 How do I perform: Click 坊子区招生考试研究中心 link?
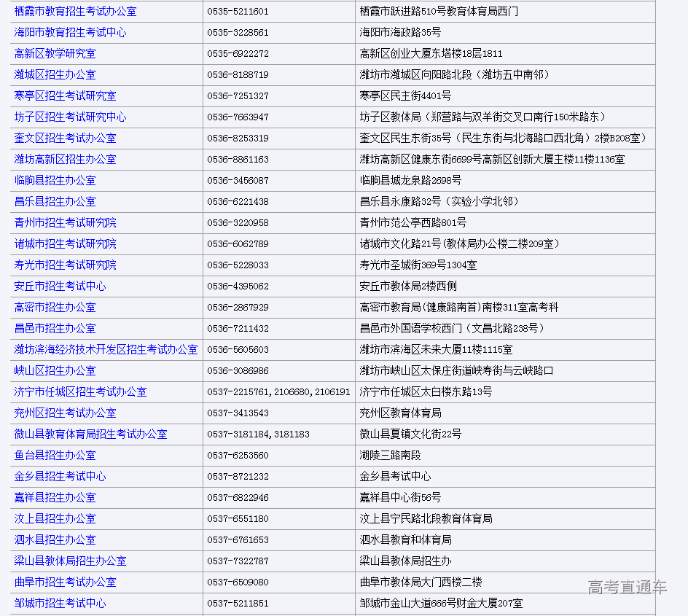click(x=70, y=117)
